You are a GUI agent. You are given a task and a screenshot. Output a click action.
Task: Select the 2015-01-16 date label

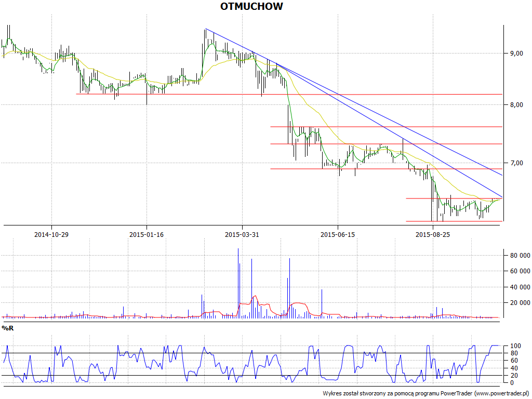pos(147,234)
